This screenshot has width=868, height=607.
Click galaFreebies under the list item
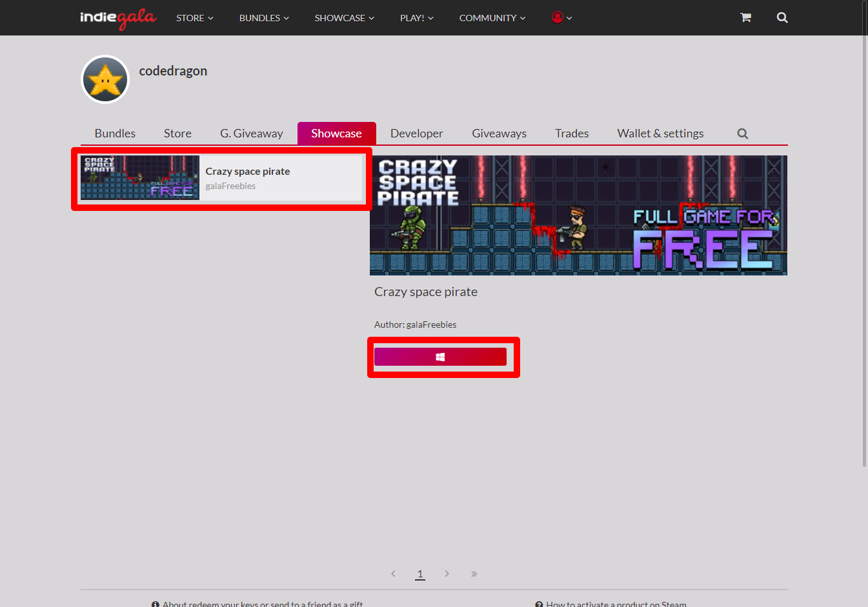230,186
